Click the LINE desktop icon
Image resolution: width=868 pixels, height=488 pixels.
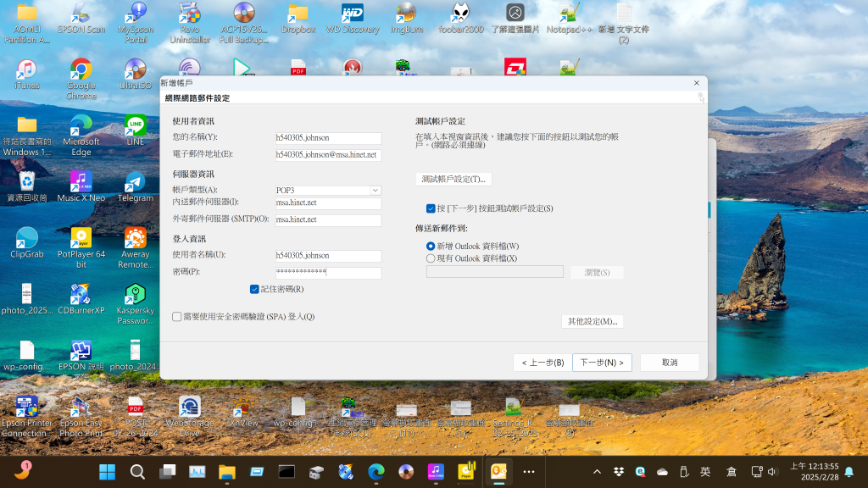136,126
